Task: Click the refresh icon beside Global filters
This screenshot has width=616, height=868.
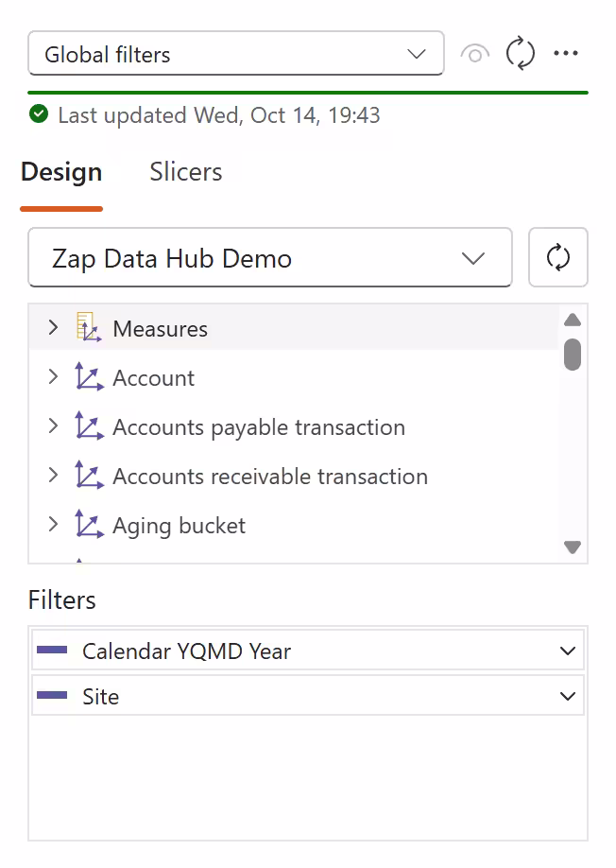Action: pos(521,53)
